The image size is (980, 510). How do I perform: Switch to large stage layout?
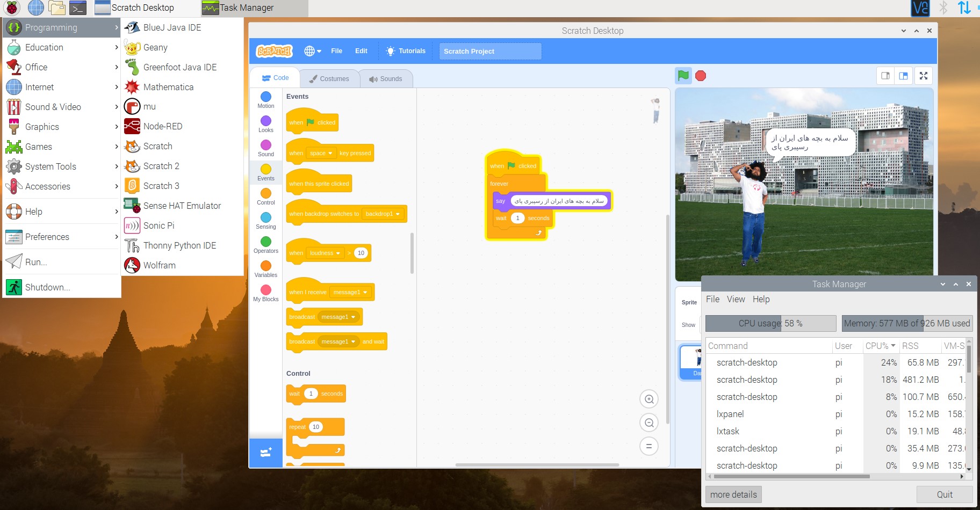[904, 76]
